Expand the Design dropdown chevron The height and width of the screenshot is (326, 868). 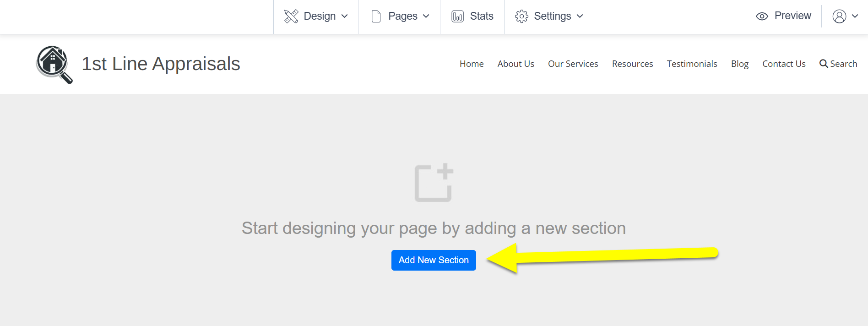point(345,16)
